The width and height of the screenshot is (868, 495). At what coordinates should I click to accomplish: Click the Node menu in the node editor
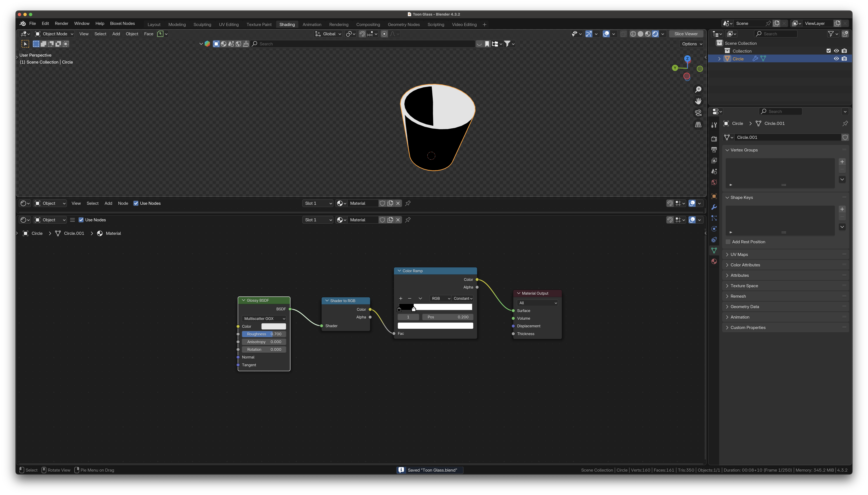point(123,203)
